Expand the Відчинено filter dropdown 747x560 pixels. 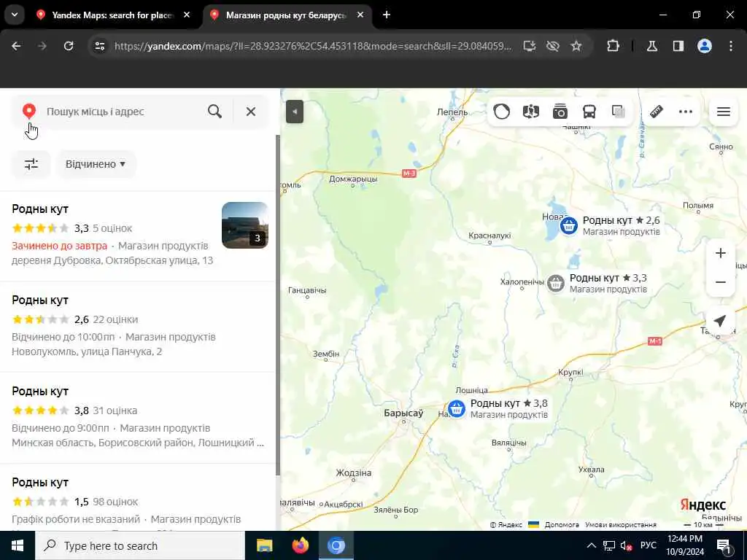[96, 164]
